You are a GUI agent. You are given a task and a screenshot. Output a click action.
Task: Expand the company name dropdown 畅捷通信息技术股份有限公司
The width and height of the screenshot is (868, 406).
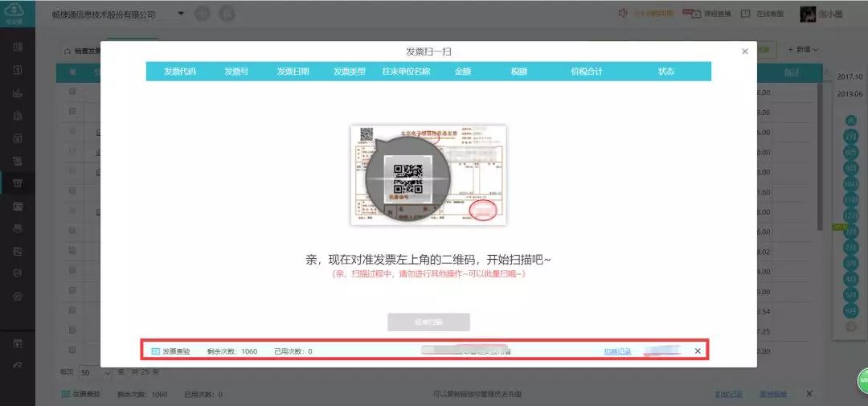(181, 14)
